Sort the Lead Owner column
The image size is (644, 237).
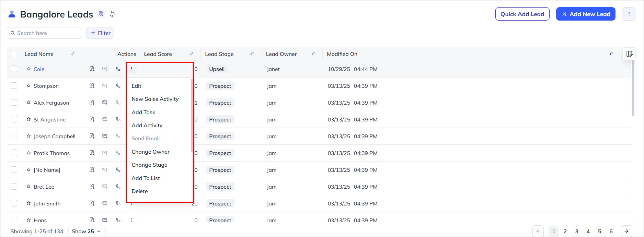313,54
